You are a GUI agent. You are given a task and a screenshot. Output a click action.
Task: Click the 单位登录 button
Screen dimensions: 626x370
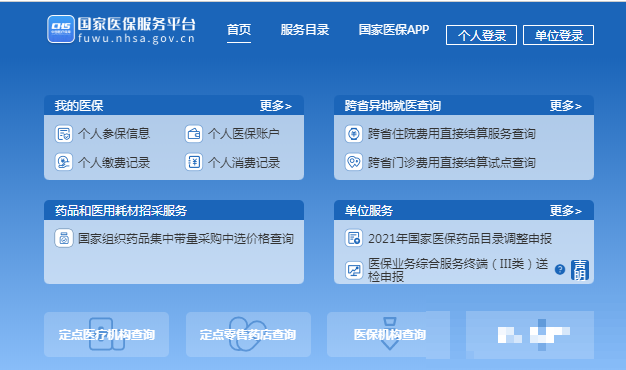click(x=558, y=35)
